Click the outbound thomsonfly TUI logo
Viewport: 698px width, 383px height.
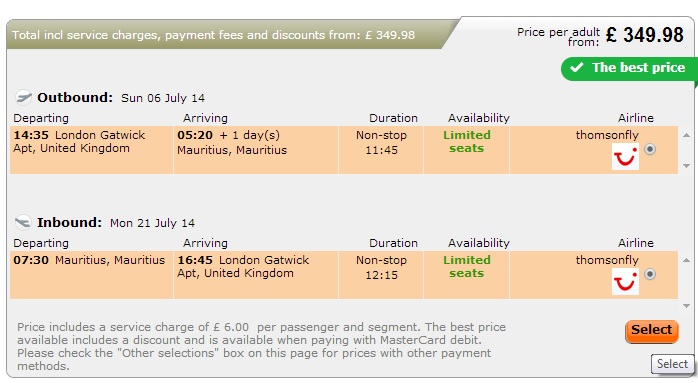(x=625, y=157)
